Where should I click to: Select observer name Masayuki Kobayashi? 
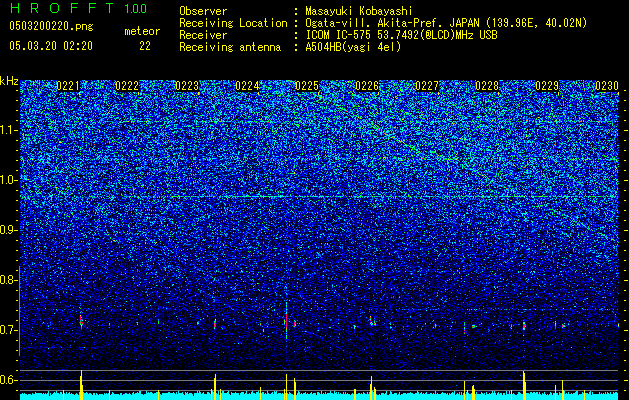pyautogui.click(x=359, y=11)
